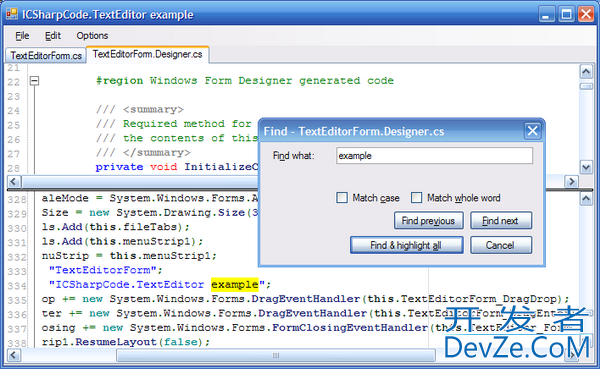Click into the Find what text field
Viewport: 600px width, 369px height.
(x=434, y=156)
